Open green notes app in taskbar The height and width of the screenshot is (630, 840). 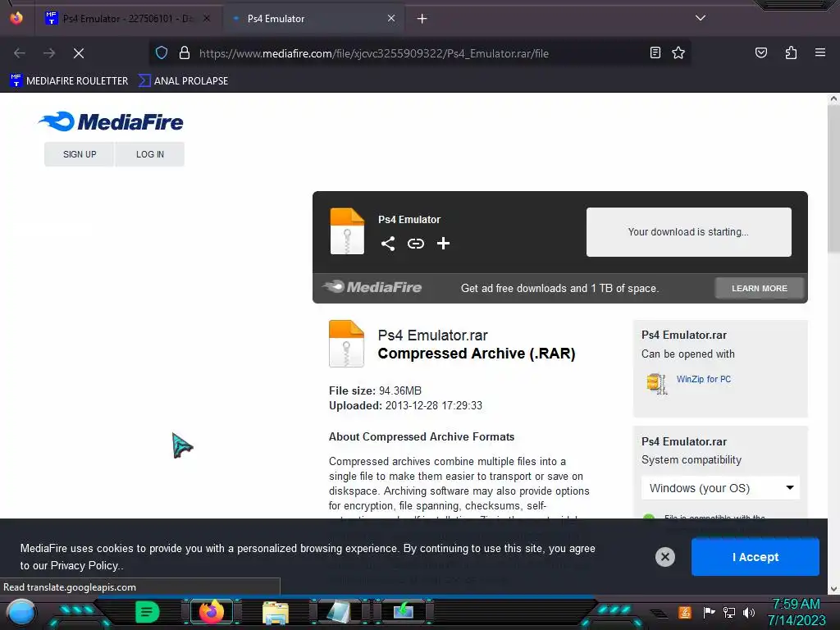click(x=148, y=612)
